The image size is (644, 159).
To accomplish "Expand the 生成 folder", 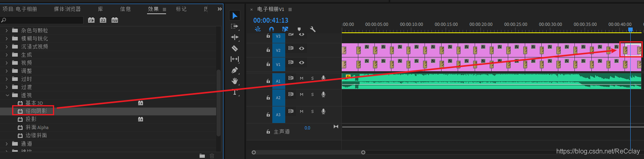I will (x=6, y=55).
